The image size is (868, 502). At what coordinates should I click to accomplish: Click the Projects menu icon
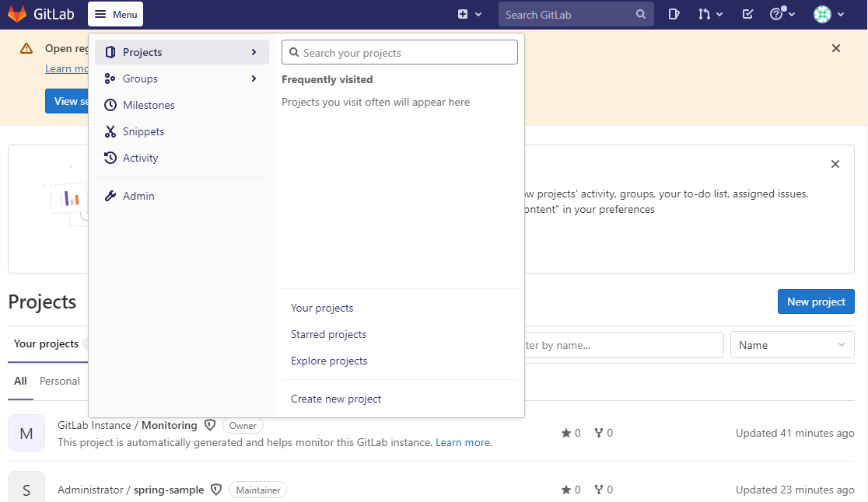(x=110, y=52)
